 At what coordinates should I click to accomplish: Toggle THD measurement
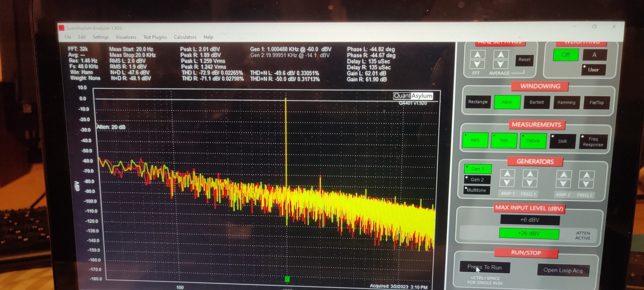pos(504,141)
